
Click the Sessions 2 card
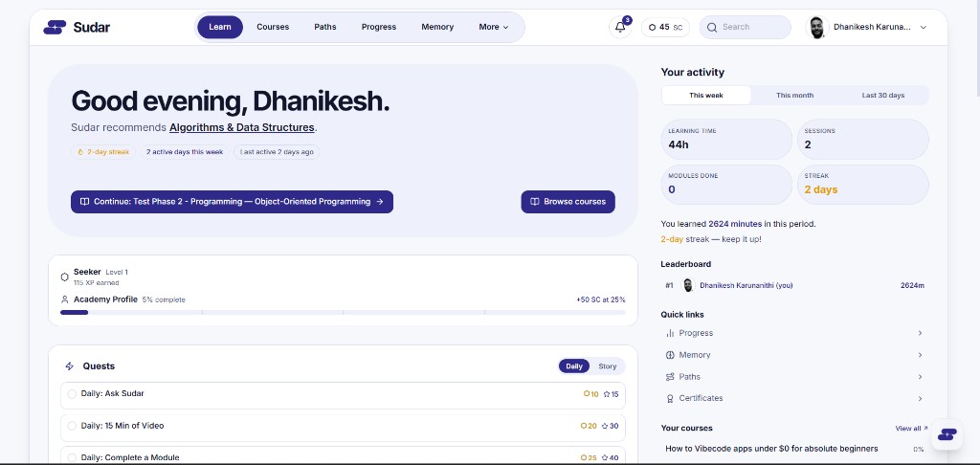pyautogui.click(x=862, y=139)
